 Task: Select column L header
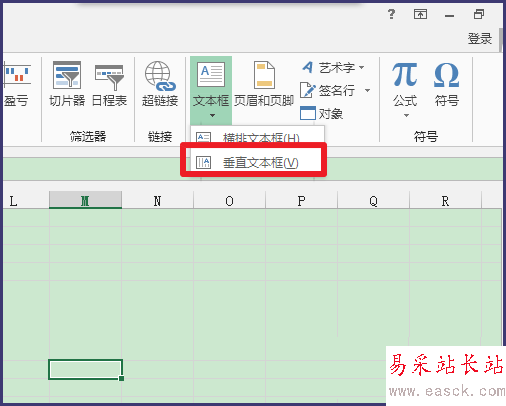pos(26,201)
